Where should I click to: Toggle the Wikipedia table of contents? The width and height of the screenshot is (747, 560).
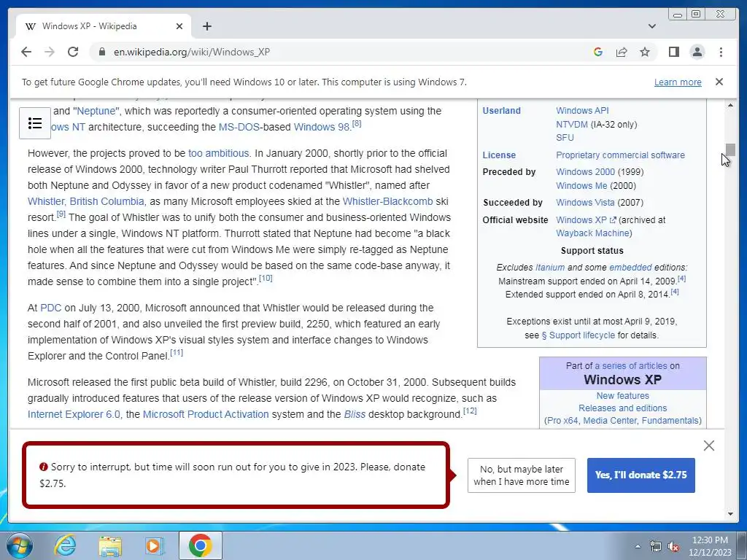[35, 123]
